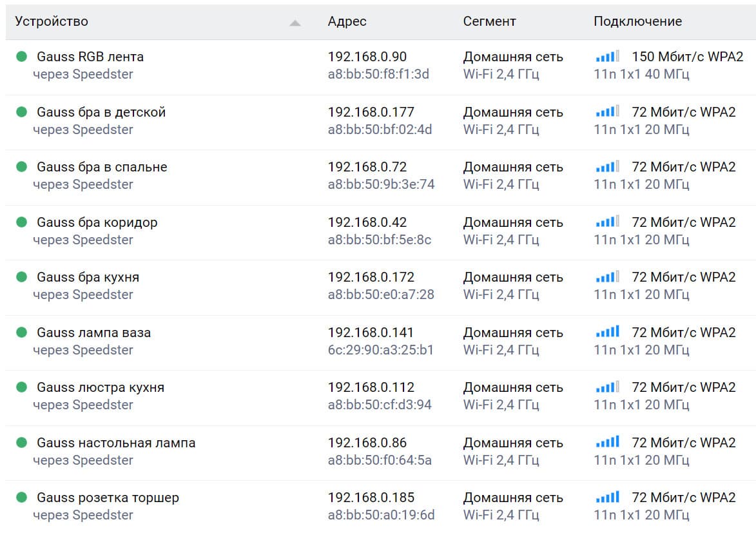Click the green status dot for Gauss RGB лента
The height and width of the screenshot is (533, 756).
click(x=21, y=57)
